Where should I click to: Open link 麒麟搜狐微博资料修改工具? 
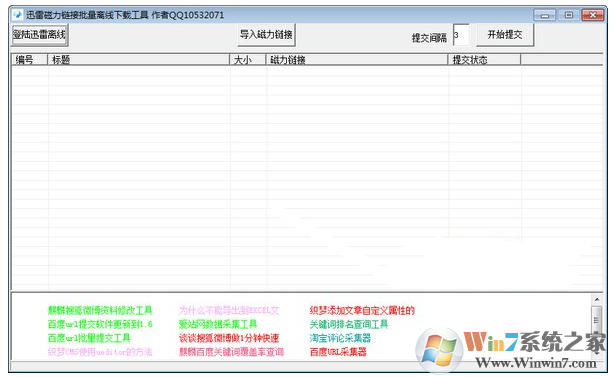pos(100,311)
